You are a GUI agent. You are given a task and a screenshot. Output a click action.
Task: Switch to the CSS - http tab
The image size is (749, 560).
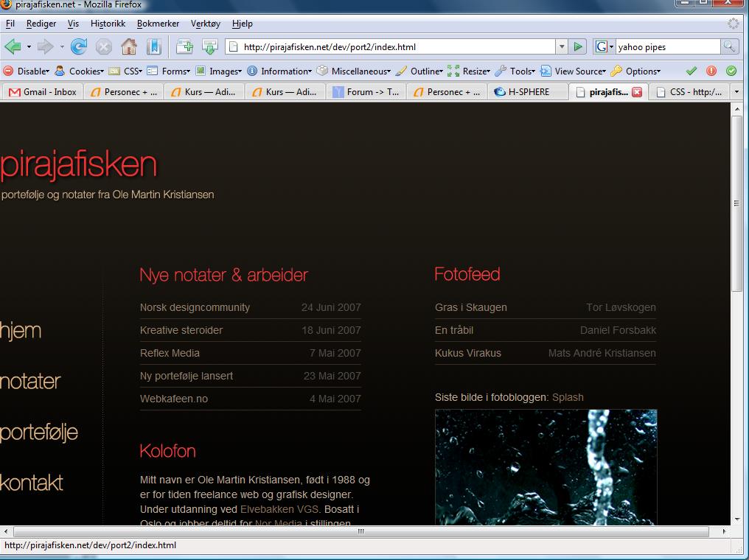689,92
